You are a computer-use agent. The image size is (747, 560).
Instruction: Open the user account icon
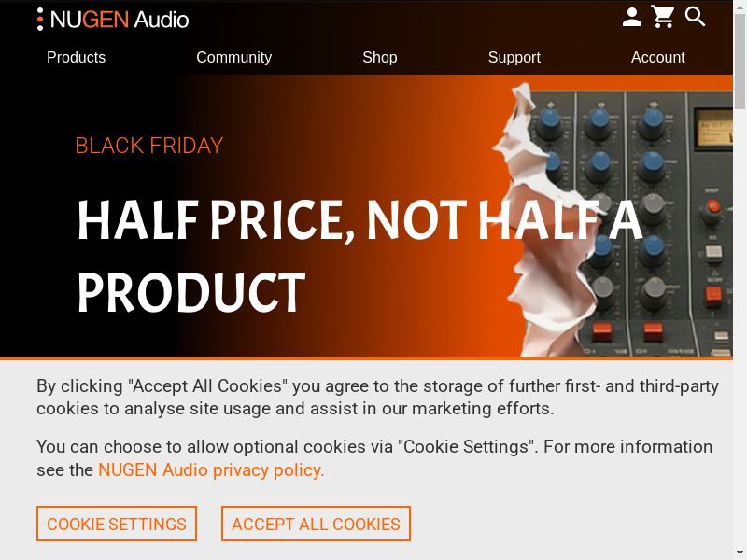[x=632, y=18]
